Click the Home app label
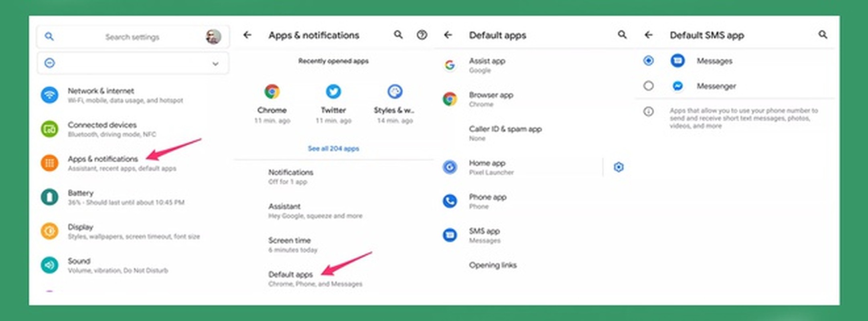The width and height of the screenshot is (868, 321). click(x=487, y=163)
